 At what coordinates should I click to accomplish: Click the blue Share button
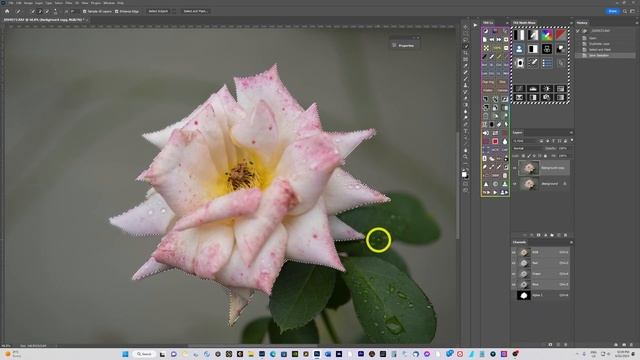pyautogui.click(x=613, y=11)
